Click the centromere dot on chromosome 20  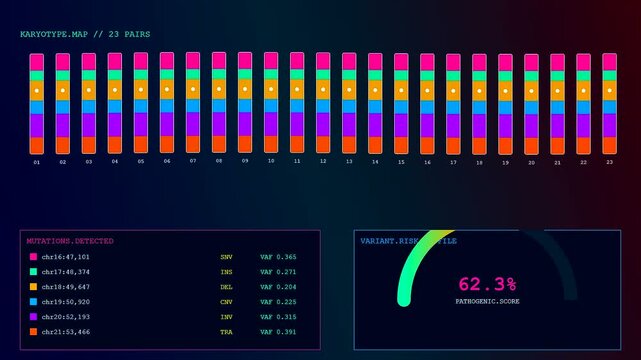(x=531, y=91)
